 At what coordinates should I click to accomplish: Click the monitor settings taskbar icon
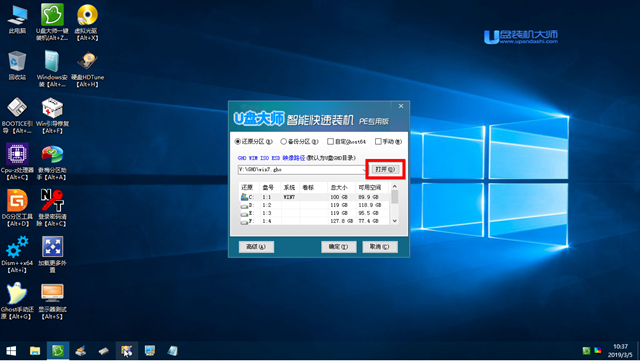(x=150, y=351)
